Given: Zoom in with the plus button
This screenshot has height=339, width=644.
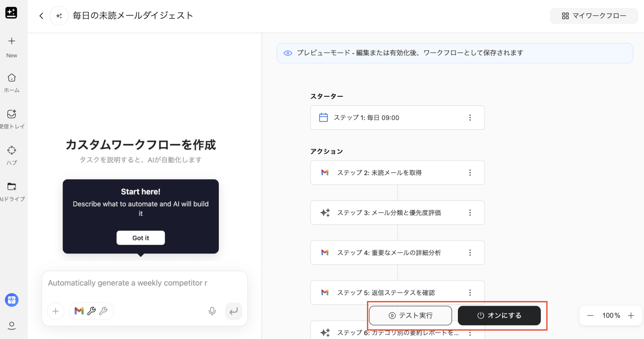Looking at the screenshot, I should point(631,315).
